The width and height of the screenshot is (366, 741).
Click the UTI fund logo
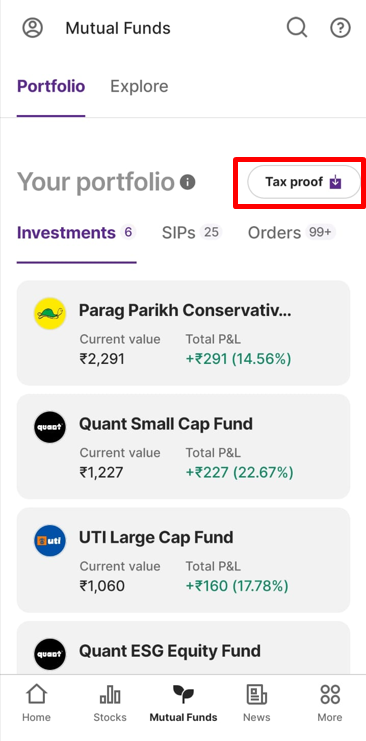coord(50,540)
